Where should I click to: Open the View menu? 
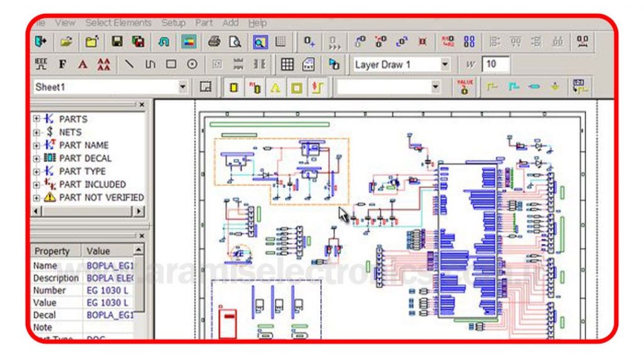[x=65, y=23]
